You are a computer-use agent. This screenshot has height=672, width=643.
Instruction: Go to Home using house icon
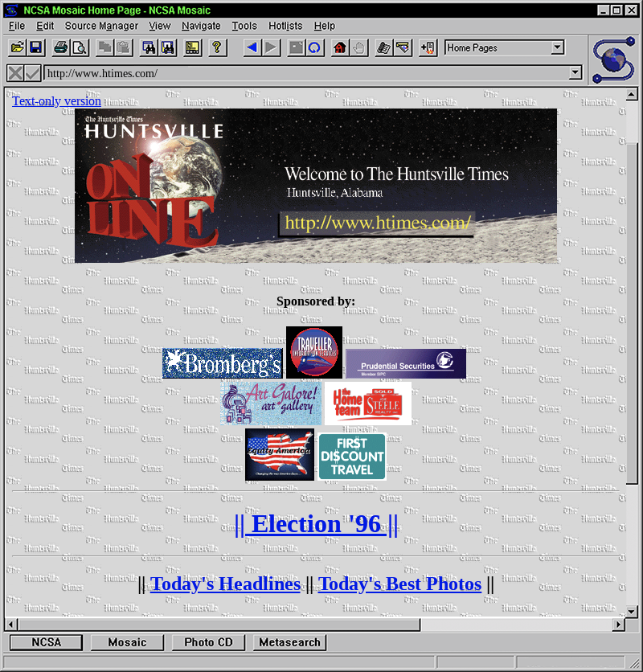point(340,48)
